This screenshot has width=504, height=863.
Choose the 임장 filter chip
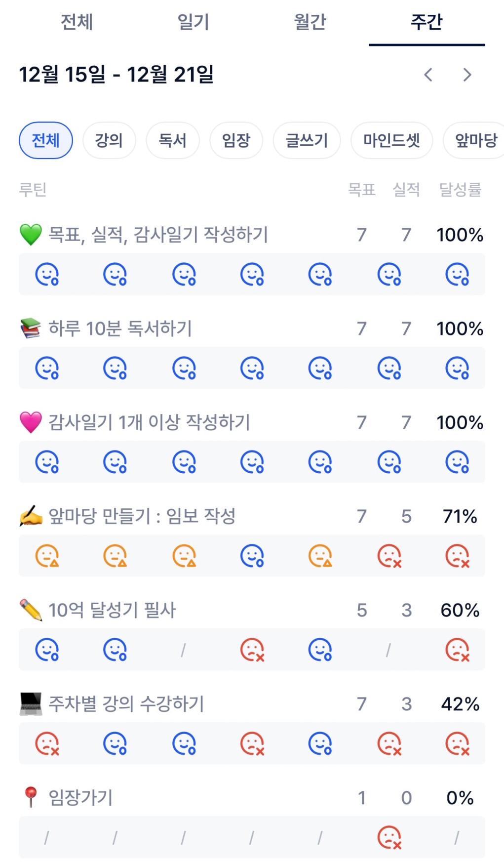coord(236,140)
